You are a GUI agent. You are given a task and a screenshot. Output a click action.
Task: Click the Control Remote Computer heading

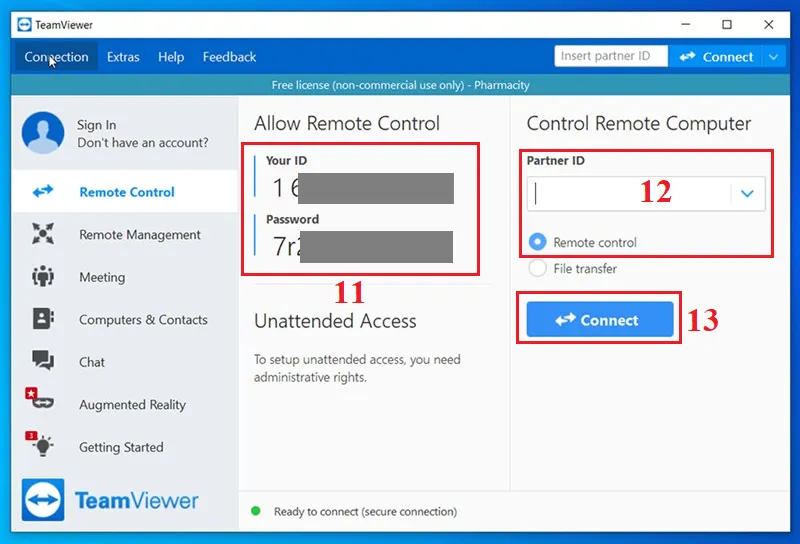click(639, 123)
